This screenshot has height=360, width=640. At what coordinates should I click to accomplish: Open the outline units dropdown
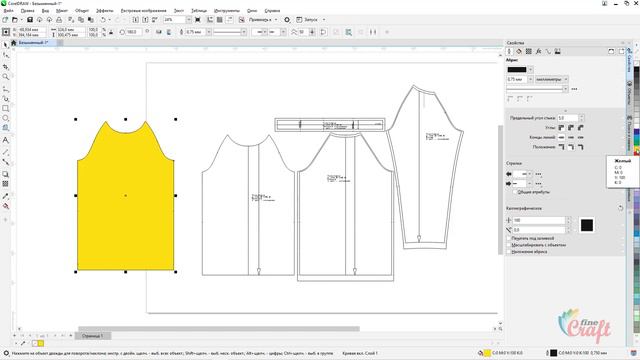[566, 79]
